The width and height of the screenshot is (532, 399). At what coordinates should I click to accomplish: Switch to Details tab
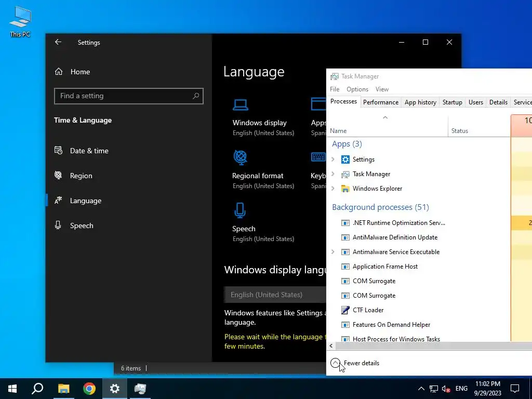pyautogui.click(x=498, y=102)
